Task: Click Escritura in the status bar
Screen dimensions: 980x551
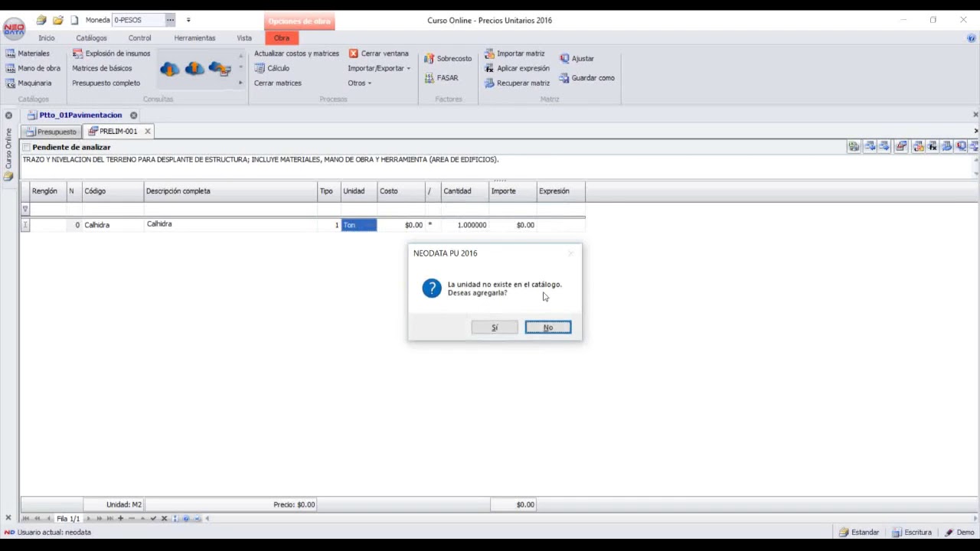Action: pos(912,532)
